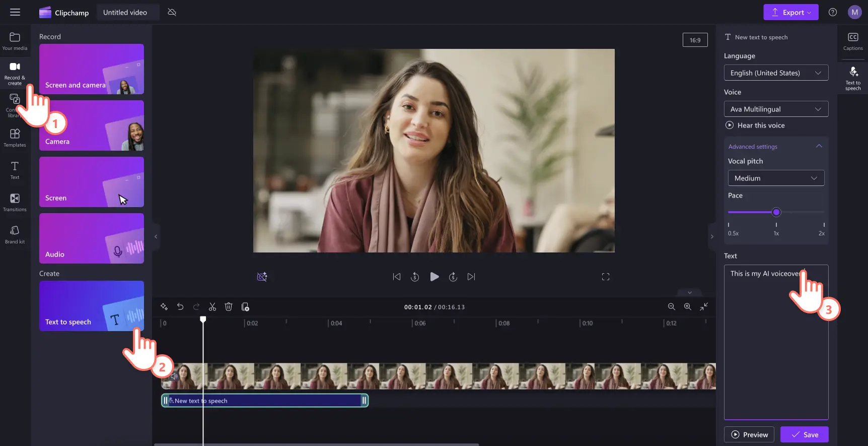Toggle the video track audio mute icon
Screen dimensions: 868x446
[174, 376]
